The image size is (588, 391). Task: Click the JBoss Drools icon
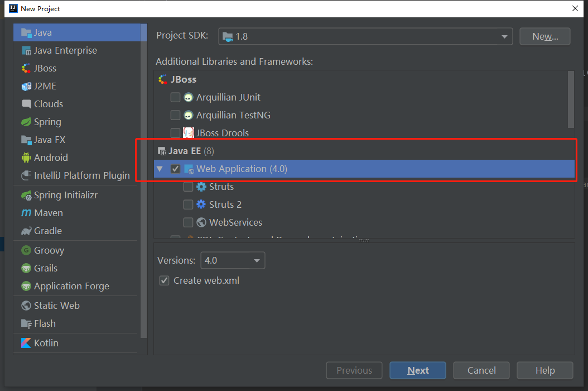tap(188, 133)
